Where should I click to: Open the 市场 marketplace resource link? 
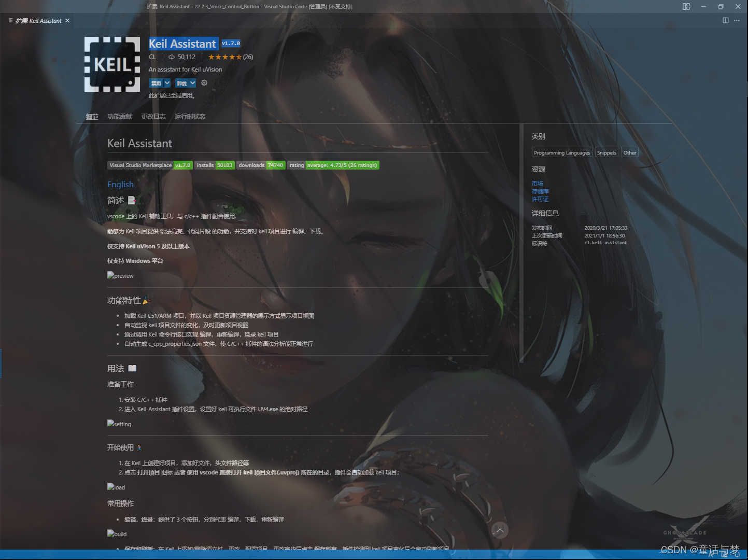(538, 184)
